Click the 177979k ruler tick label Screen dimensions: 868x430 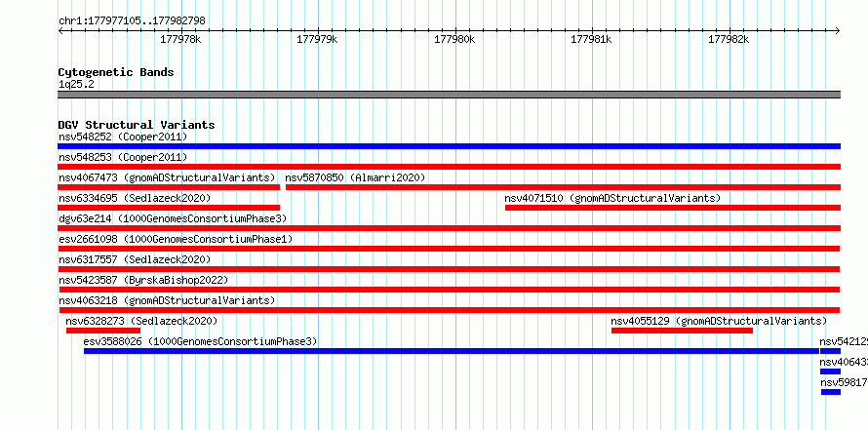[x=317, y=39]
